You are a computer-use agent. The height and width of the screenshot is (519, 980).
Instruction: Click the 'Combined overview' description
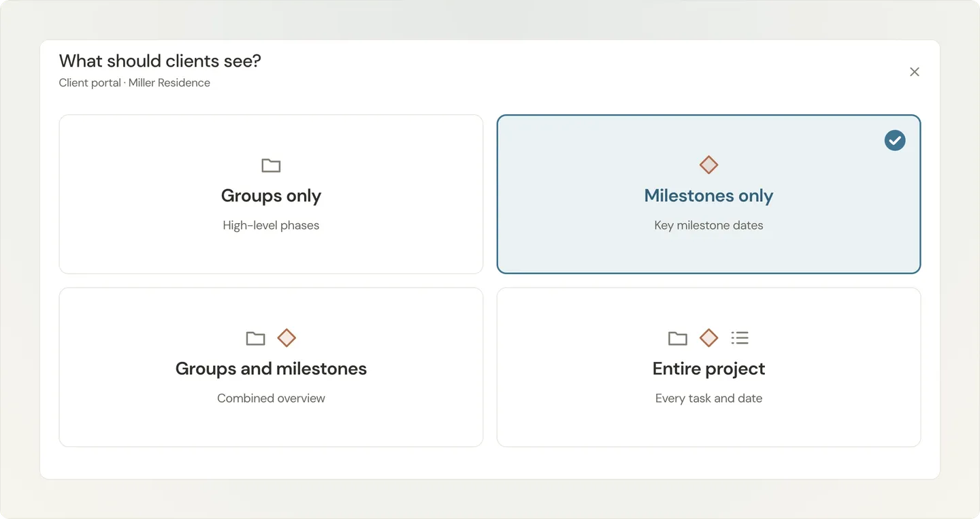[x=271, y=398]
